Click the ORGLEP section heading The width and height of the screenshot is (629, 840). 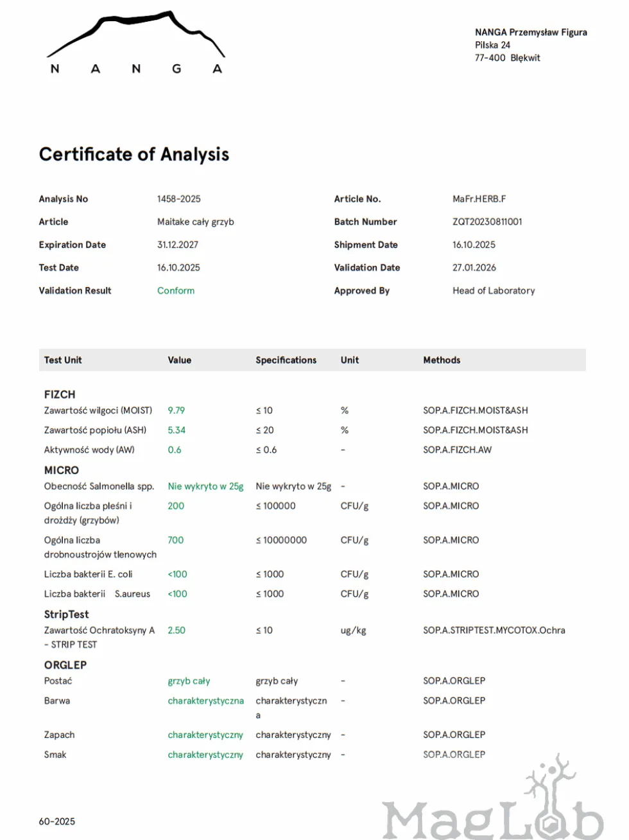coord(65,665)
